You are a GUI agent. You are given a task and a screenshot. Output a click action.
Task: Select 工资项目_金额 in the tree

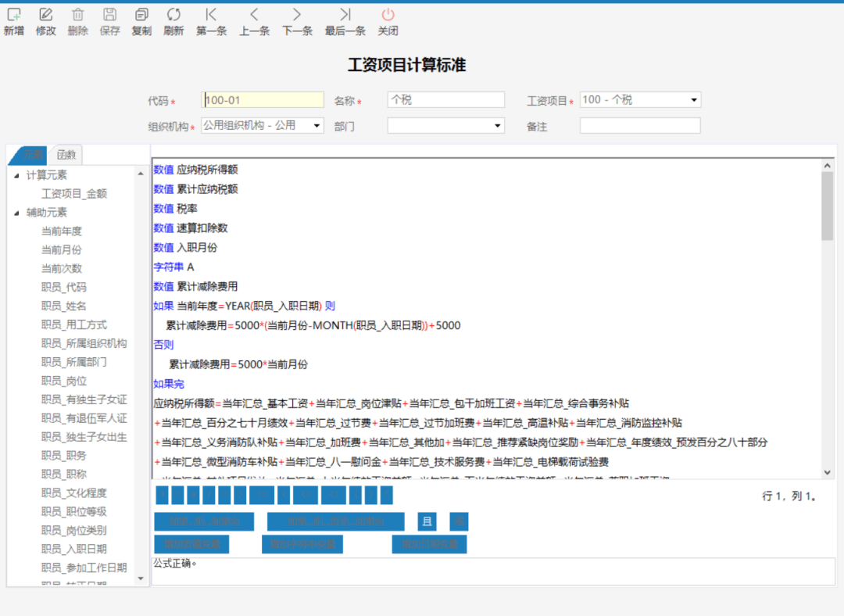point(74,194)
